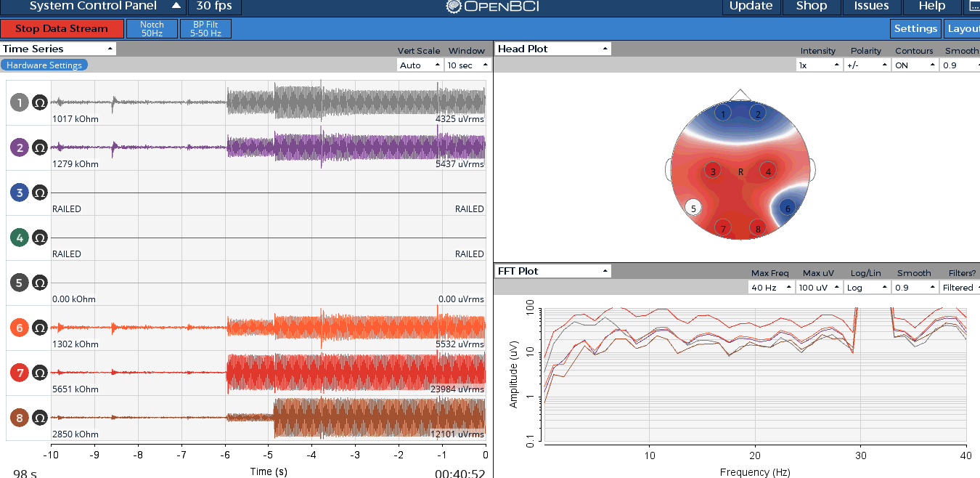Viewport: 980px width, 478px height.
Task: Toggle the Notch 50Hz filter button
Action: click(x=152, y=29)
